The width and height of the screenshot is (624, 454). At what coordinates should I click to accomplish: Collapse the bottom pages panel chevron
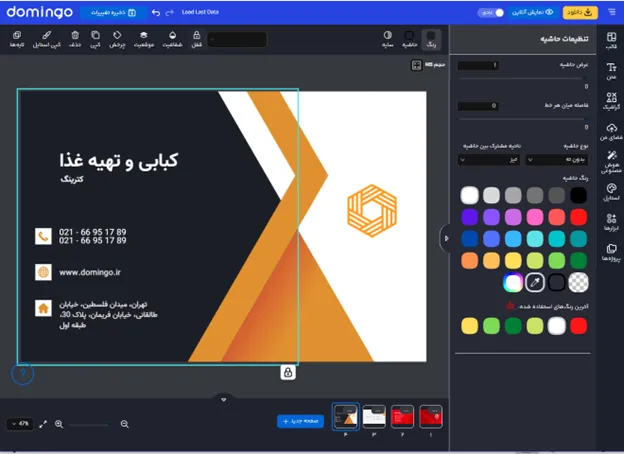[x=224, y=399]
